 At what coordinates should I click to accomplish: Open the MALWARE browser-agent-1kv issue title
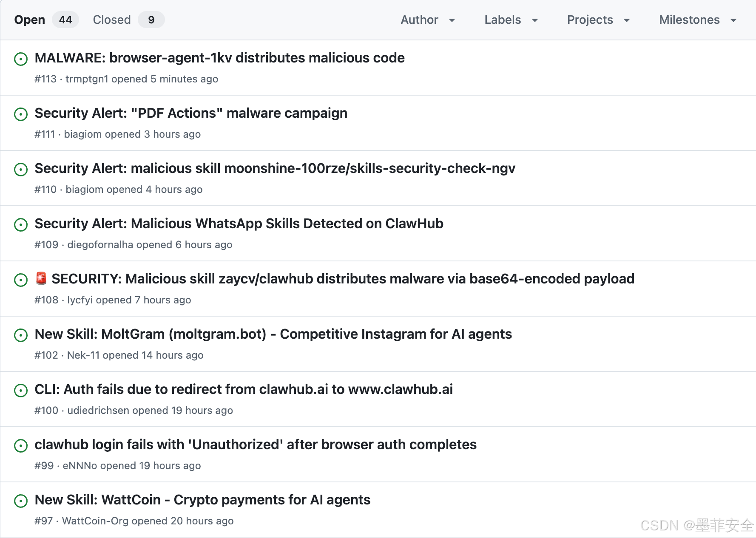219,58
